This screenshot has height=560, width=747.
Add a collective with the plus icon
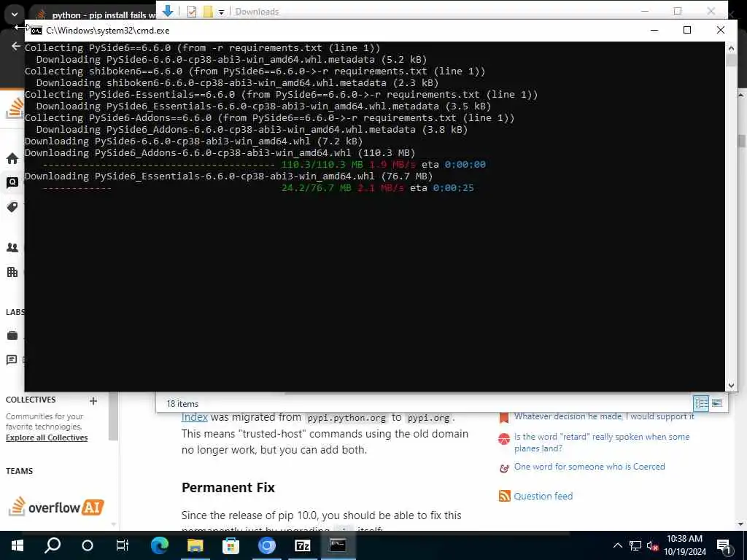(93, 401)
